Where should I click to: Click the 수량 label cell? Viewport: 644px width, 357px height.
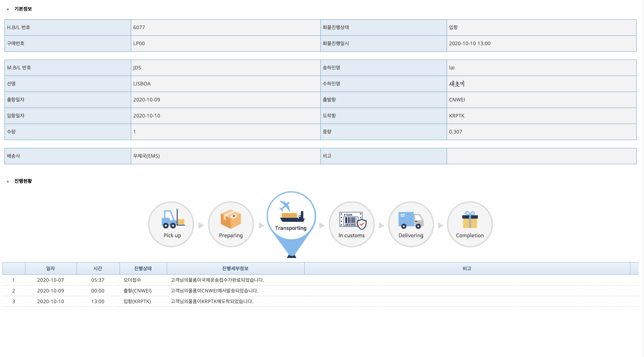(x=68, y=132)
